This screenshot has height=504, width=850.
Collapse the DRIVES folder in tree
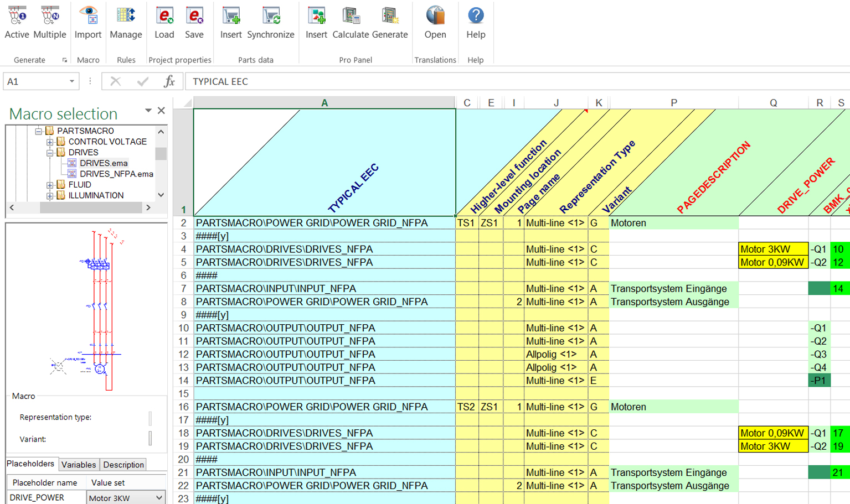coord(50,153)
